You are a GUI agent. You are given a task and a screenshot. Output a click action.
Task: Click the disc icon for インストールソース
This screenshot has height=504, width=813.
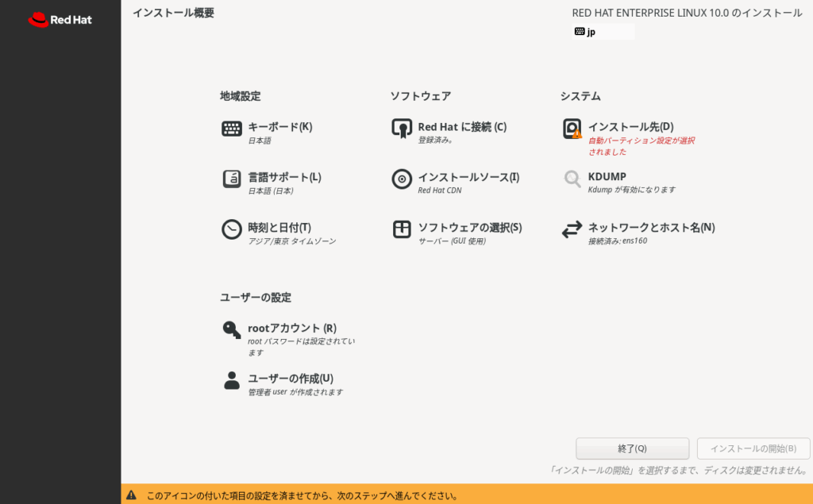click(402, 179)
